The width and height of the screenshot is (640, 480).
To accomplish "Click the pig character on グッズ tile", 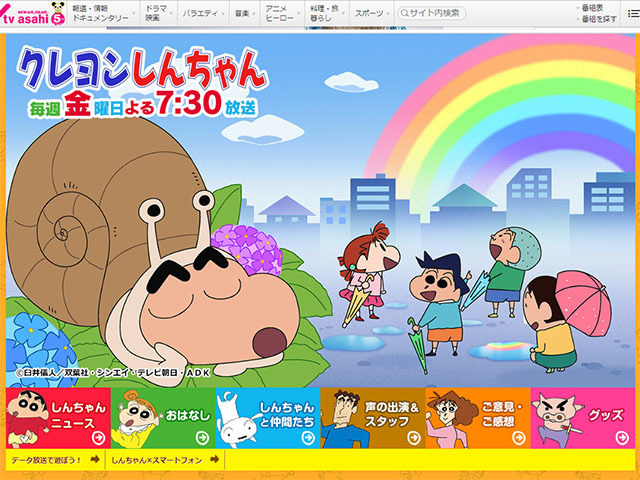I will click(558, 419).
